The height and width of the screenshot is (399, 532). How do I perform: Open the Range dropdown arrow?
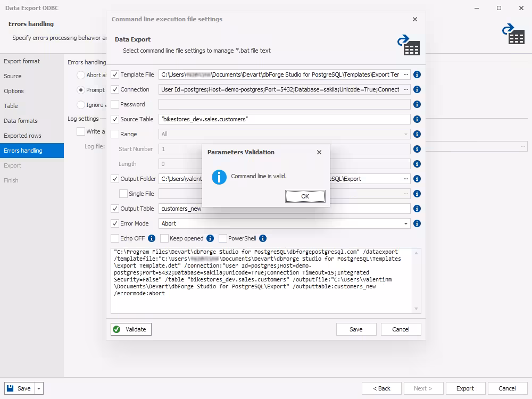[x=406, y=135]
